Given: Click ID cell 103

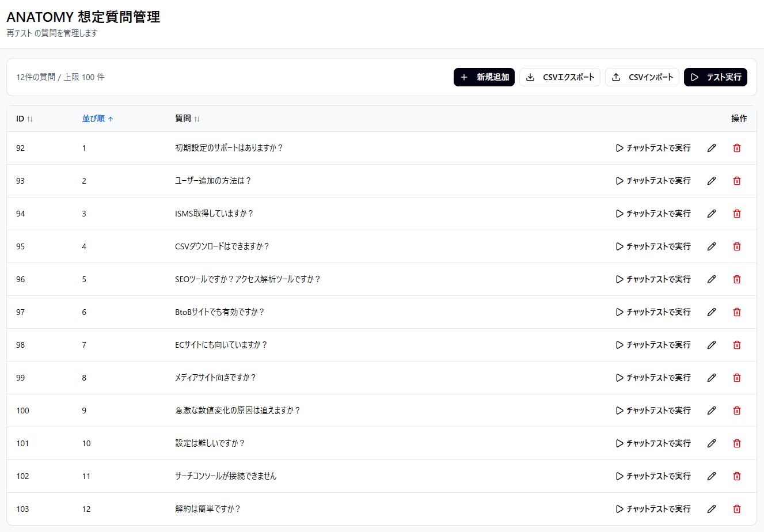Looking at the screenshot, I should (x=22, y=509).
